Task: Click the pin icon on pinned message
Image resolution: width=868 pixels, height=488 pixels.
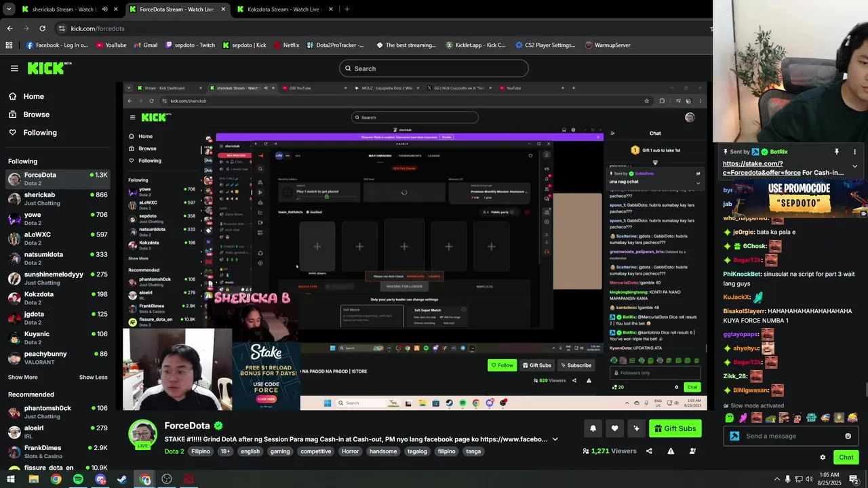Action: [x=837, y=152]
